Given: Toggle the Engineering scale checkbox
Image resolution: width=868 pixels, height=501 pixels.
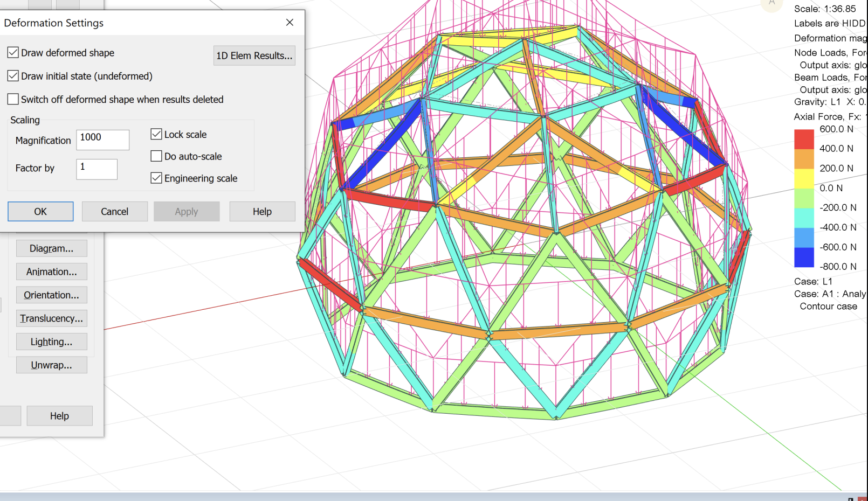Looking at the screenshot, I should point(156,178).
